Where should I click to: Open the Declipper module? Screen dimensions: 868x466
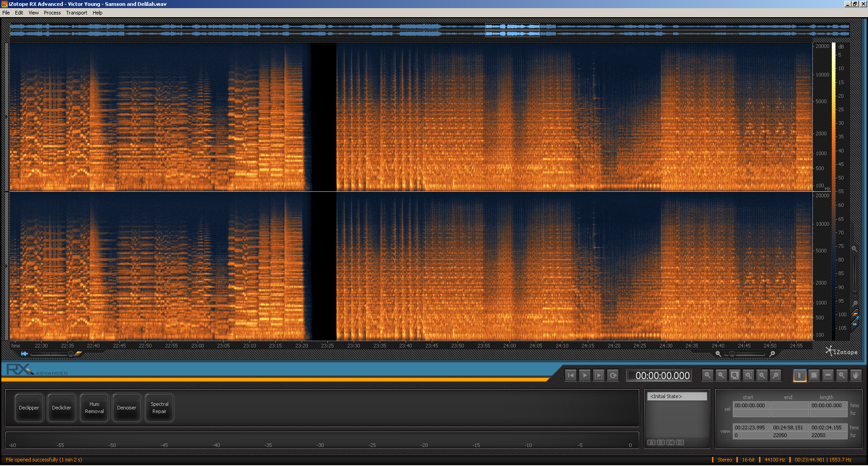29,408
